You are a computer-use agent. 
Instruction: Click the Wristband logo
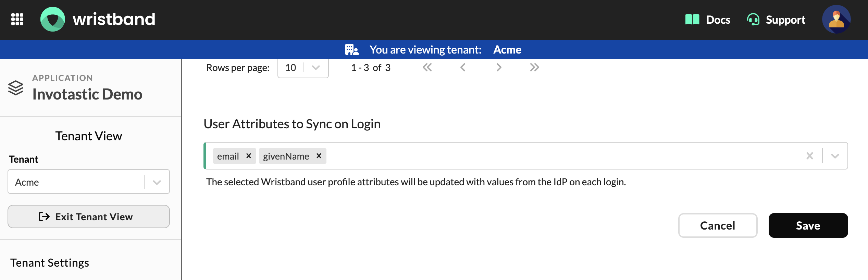[98, 19]
